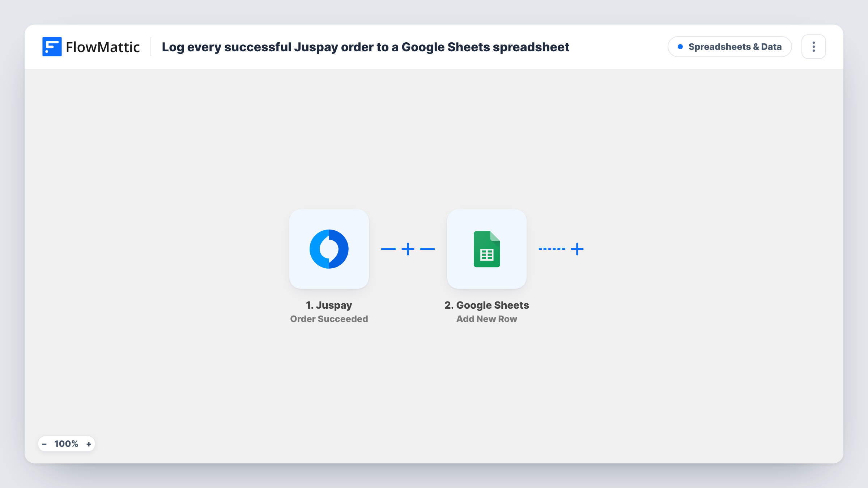Zoom out the canvas with minus
This screenshot has width=868, height=488.
click(x=44, y=444)
